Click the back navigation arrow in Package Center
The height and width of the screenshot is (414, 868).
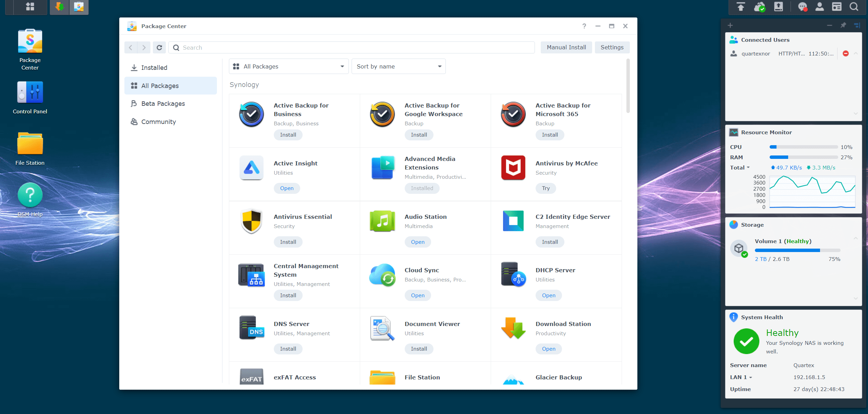131,47
